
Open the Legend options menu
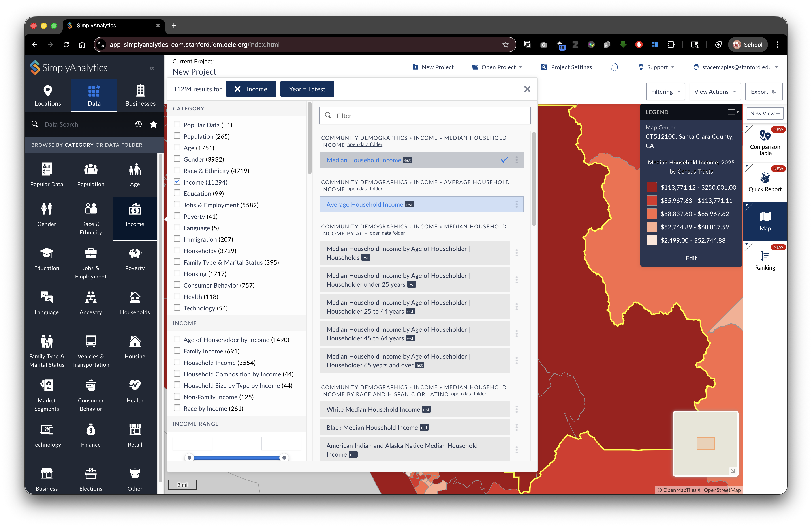[733, 112]
